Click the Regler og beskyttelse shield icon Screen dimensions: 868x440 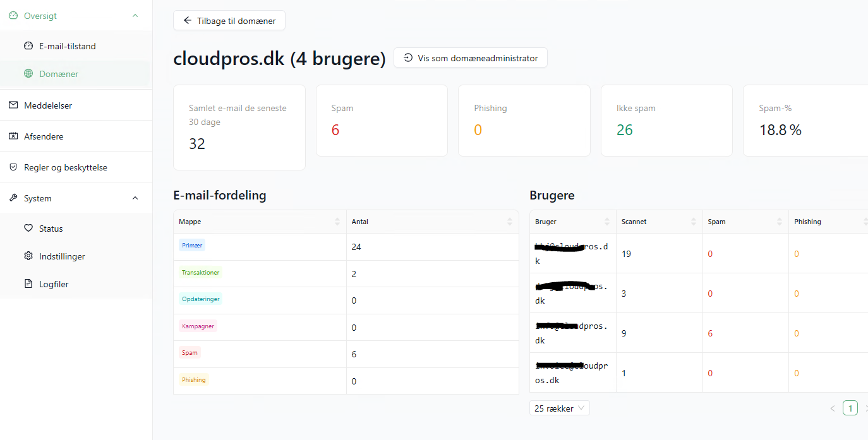[13, 167]
